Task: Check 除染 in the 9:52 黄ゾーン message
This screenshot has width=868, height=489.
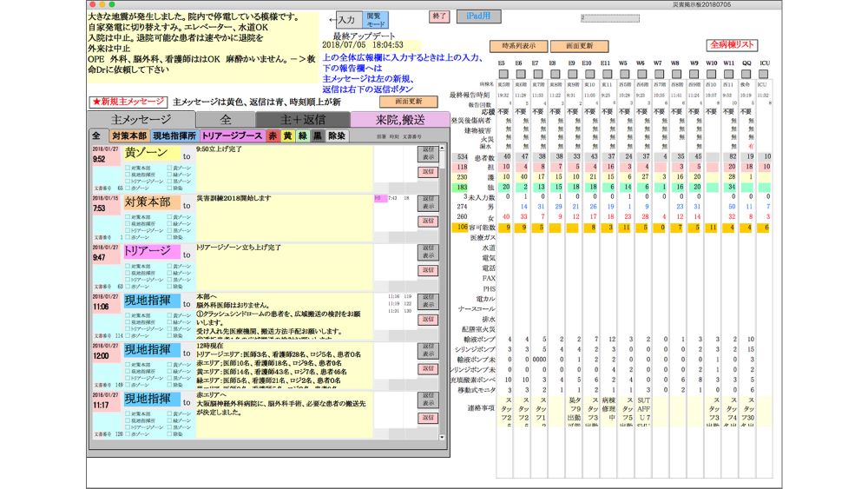Action: (x=170, y=188)
